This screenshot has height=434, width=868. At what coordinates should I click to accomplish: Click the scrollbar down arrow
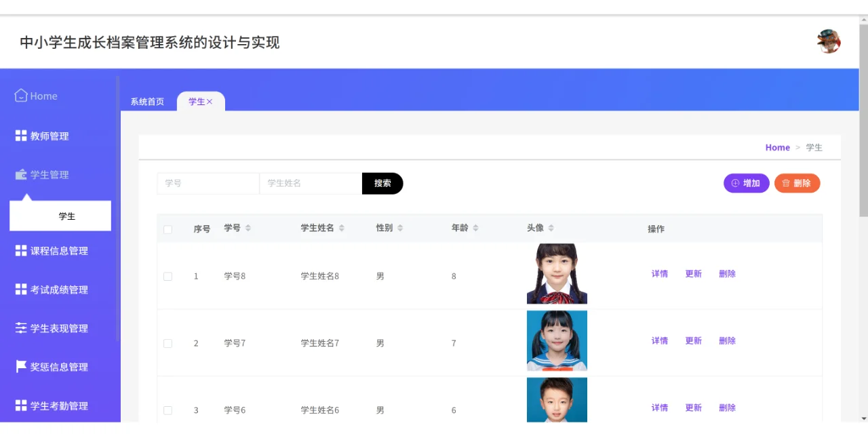863,418
